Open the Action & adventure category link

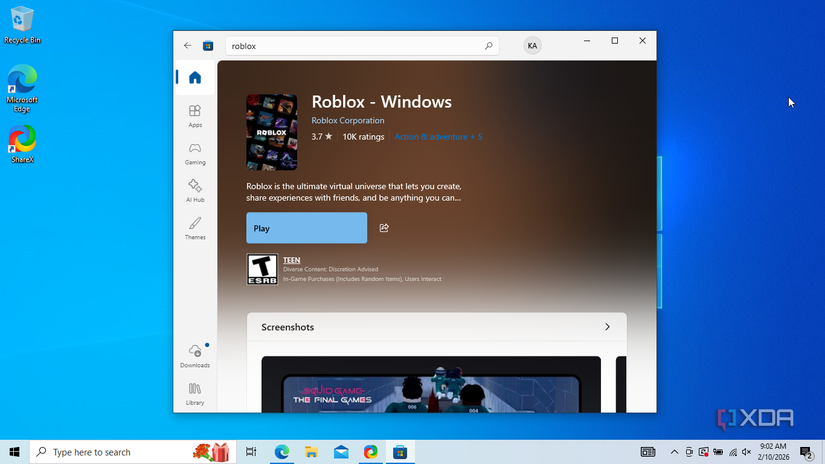pyautogui.click(x=438, y=137)
